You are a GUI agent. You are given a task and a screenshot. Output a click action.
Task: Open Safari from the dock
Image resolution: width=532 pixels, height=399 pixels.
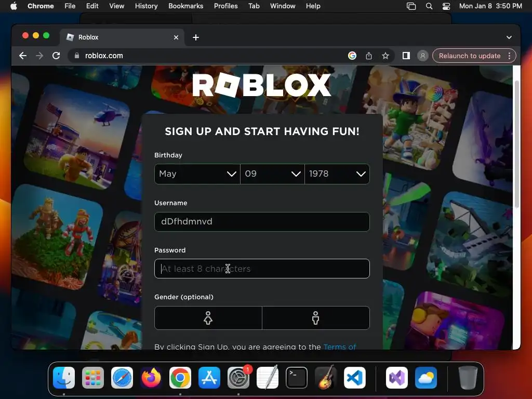pos(122,378)
